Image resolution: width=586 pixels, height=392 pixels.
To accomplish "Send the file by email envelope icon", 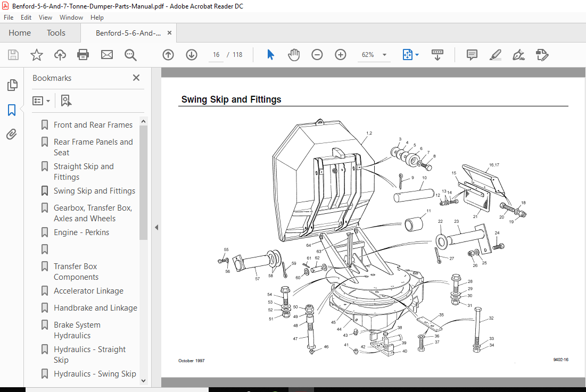I will pyautogui.click(x=107, y=55).
